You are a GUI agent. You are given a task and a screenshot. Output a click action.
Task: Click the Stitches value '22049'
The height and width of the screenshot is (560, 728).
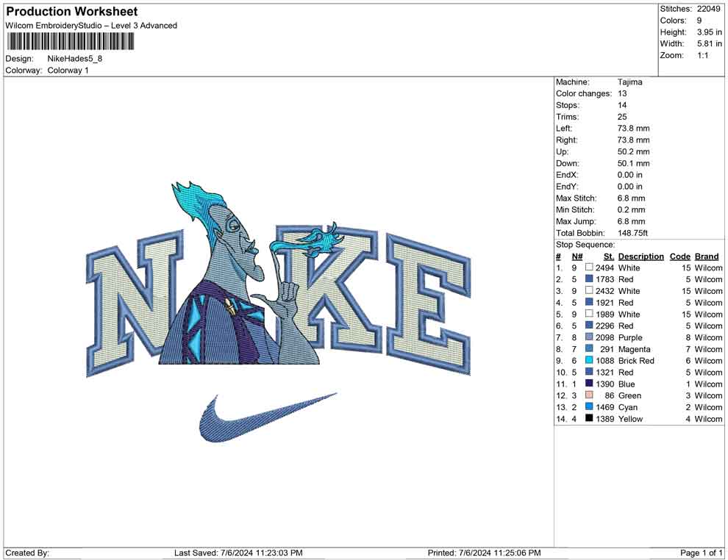coord(708,9)
